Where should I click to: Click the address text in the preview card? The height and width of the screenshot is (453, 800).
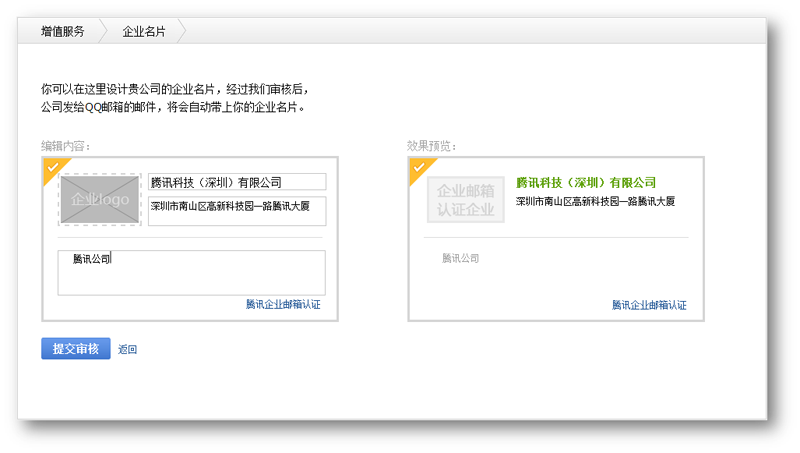595,201
